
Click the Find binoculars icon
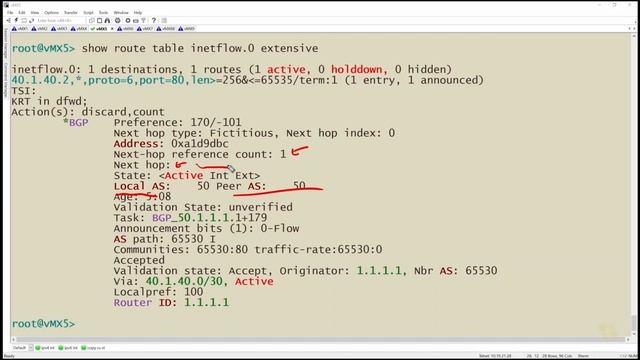point(107,20)
